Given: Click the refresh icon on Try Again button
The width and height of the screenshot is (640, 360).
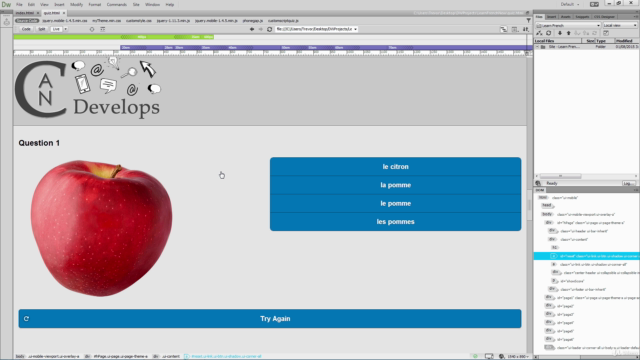Looking at the screenshot, I should coord(27,319).
